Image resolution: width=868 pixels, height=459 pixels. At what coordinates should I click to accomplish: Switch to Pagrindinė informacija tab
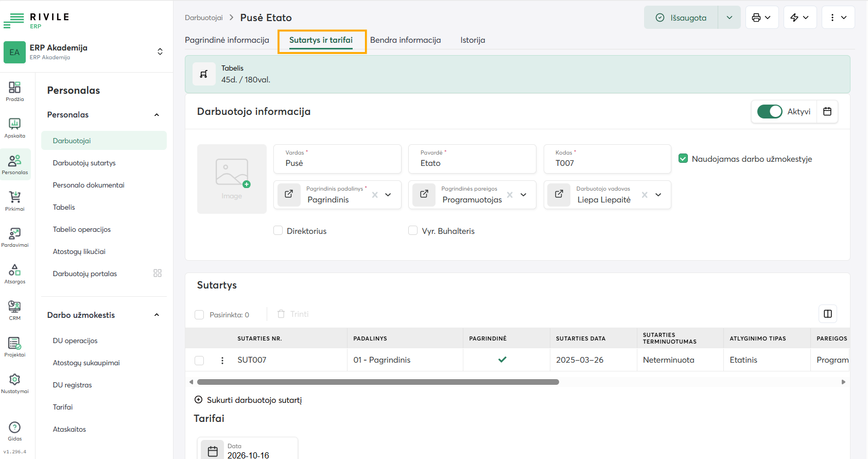point(227,40)
